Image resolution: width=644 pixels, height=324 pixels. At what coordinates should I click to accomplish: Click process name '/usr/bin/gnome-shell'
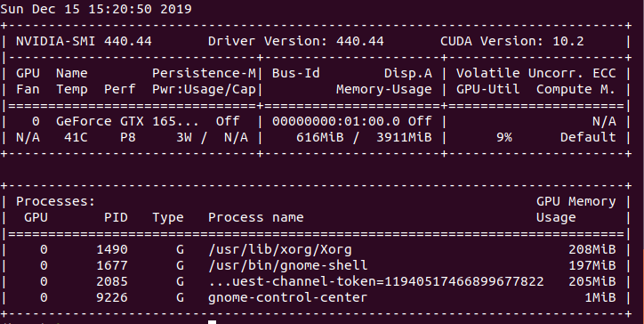pos(288,265)
